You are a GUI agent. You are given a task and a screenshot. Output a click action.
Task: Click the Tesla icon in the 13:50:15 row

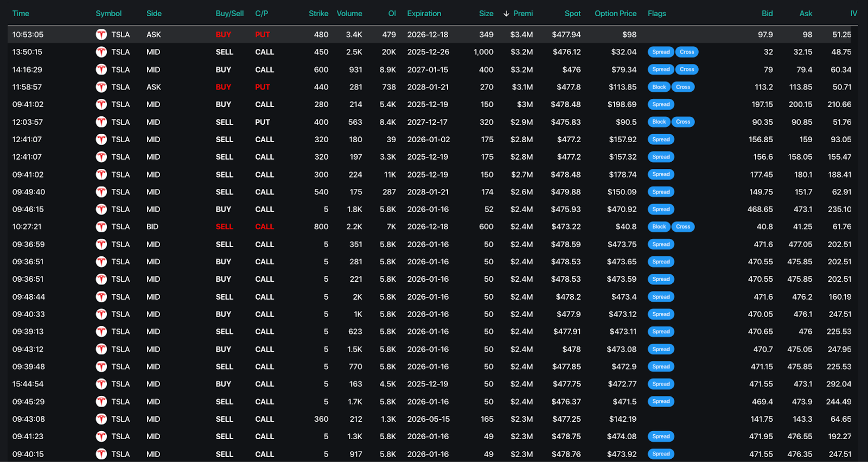tap(101, 52)
